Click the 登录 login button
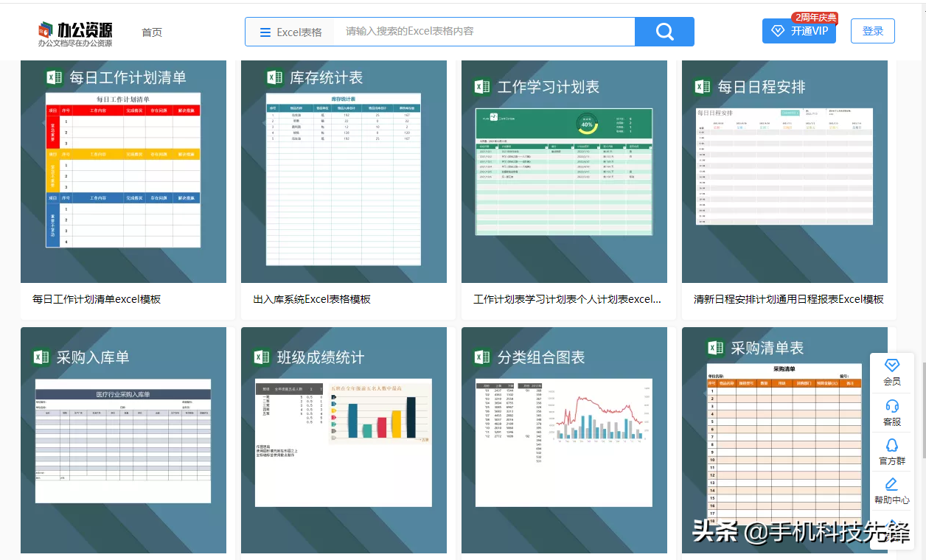This screenshot has width=926, height=560. pyautogui.click(x=873, y=31)
